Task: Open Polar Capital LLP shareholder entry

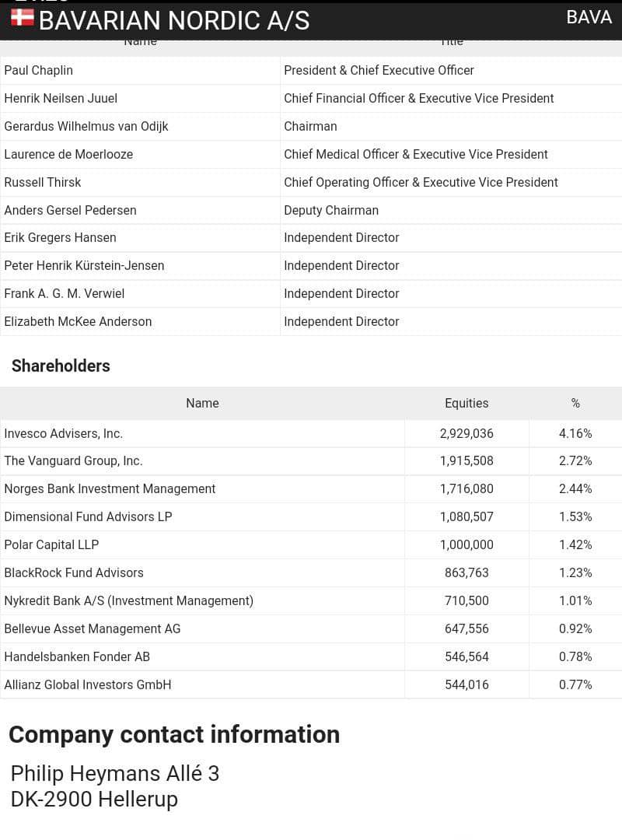Action: coord(51,544)
